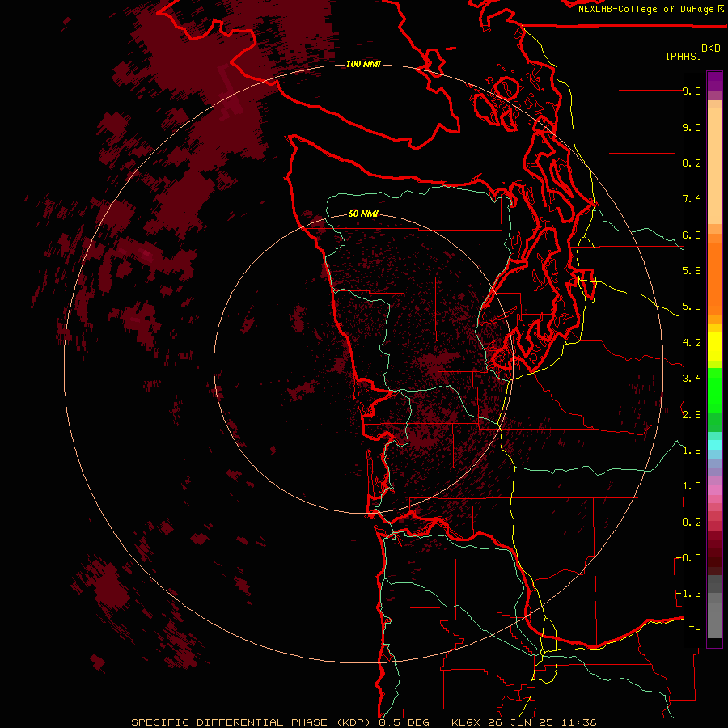Pick the pink segment of the color bar
Screen dimensions: 728x728
click(x=714, y=490)
